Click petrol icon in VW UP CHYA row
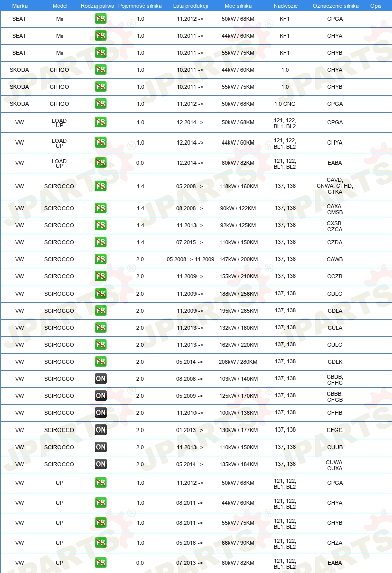 click(100, 503)
